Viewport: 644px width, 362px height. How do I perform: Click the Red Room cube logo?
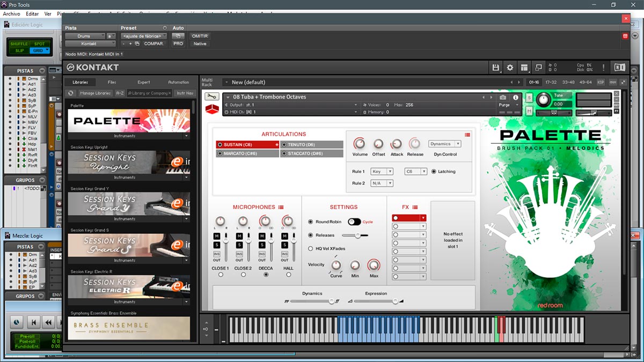(x=213, y=109)
